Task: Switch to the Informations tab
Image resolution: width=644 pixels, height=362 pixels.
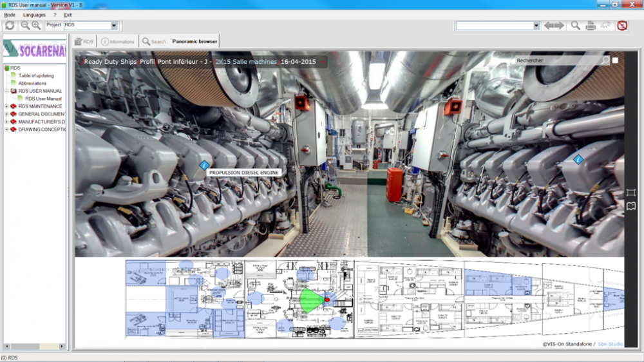Action: [118, 41]
